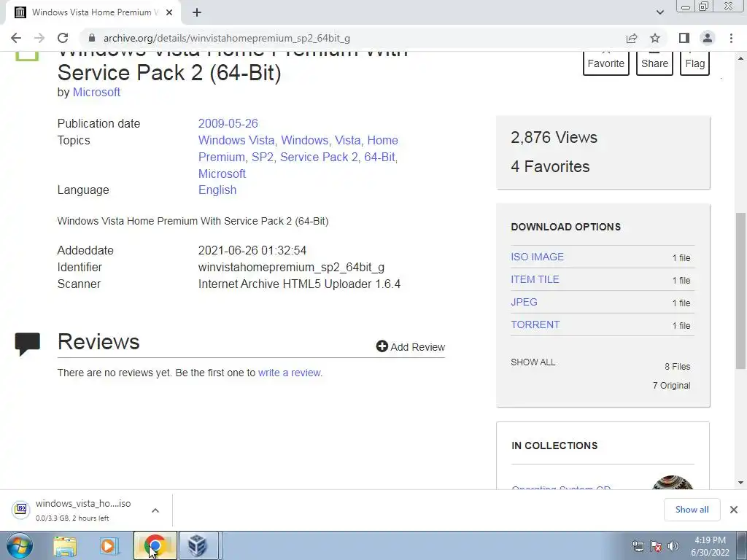Viewport: 747px width, 560px height.
Task: Click the page vertical scrollbar thumb
Action: click(740, 290)
